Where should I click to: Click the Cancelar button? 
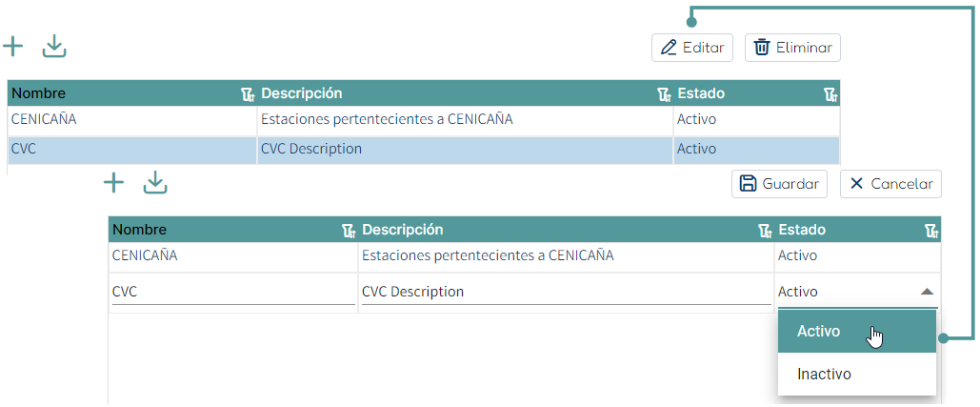point(890,184)
